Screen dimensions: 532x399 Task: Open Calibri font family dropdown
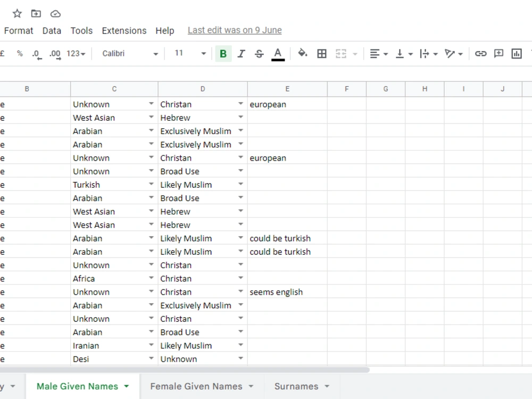pos(130,54)
